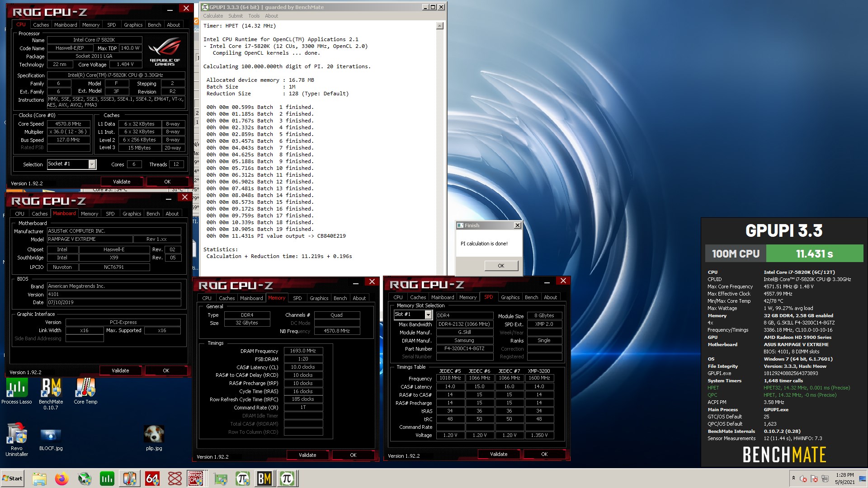Click the network tray icon
Screen dimensions: 868x488
(x=825, y=479)
